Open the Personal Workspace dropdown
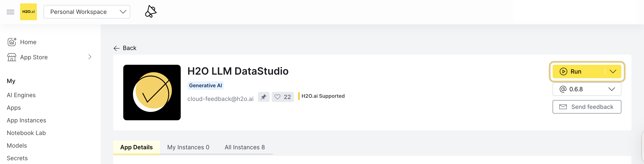Screen dimensions: 644x164 87,12
